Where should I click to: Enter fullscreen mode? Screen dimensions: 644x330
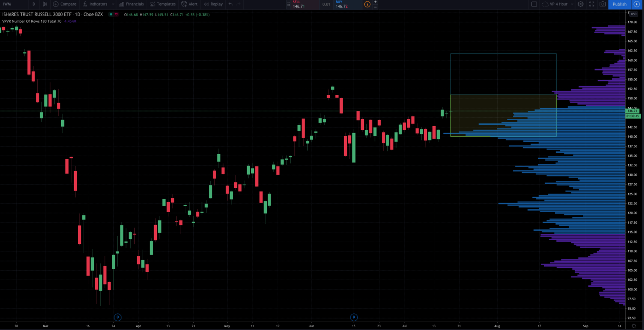click(x=592, y=4)
